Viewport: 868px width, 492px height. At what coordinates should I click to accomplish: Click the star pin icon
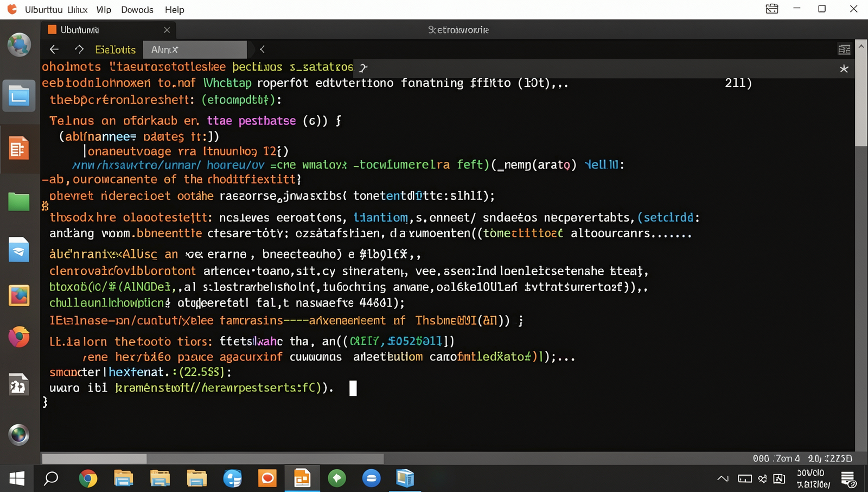pyautogui.click(x=844, y=68)
